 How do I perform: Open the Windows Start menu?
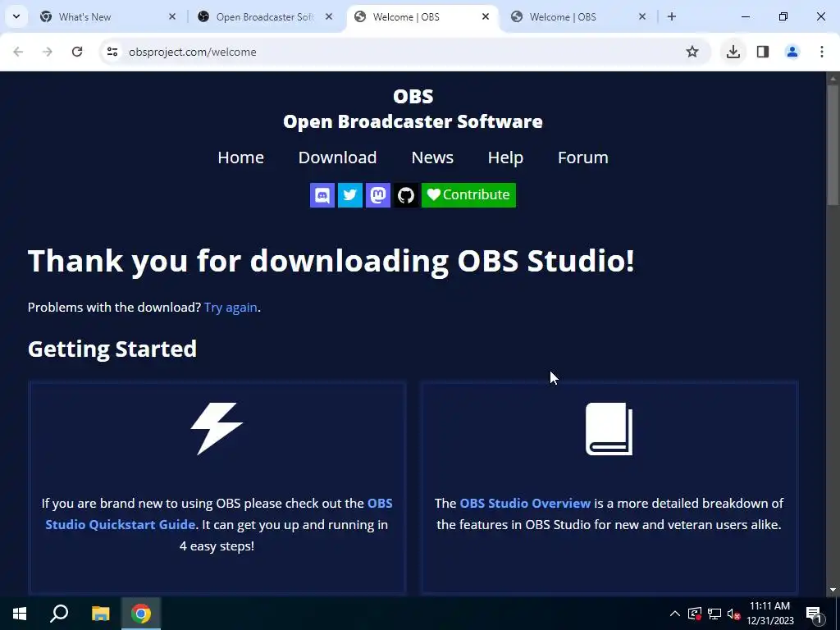20,614
